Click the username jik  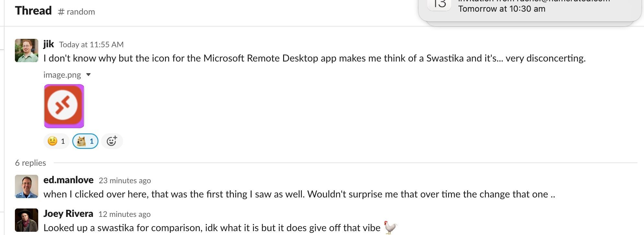pos(49,44)
